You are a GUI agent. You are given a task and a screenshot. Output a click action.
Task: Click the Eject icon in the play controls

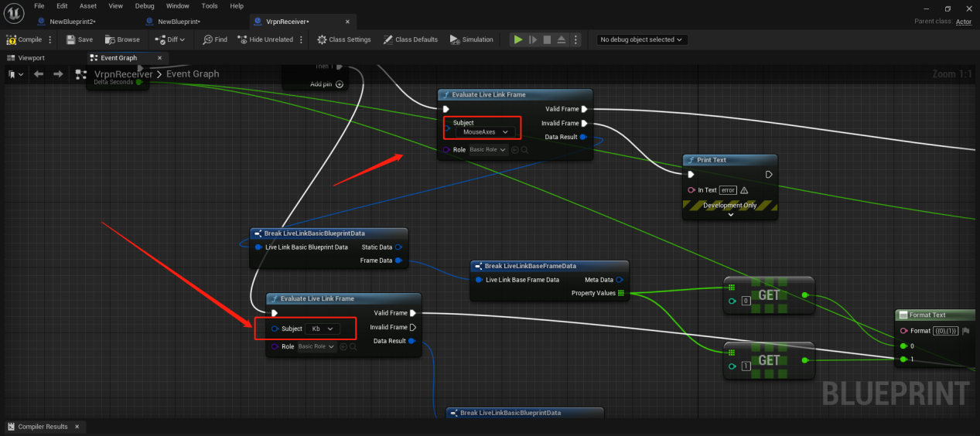[x=562, y=39]
